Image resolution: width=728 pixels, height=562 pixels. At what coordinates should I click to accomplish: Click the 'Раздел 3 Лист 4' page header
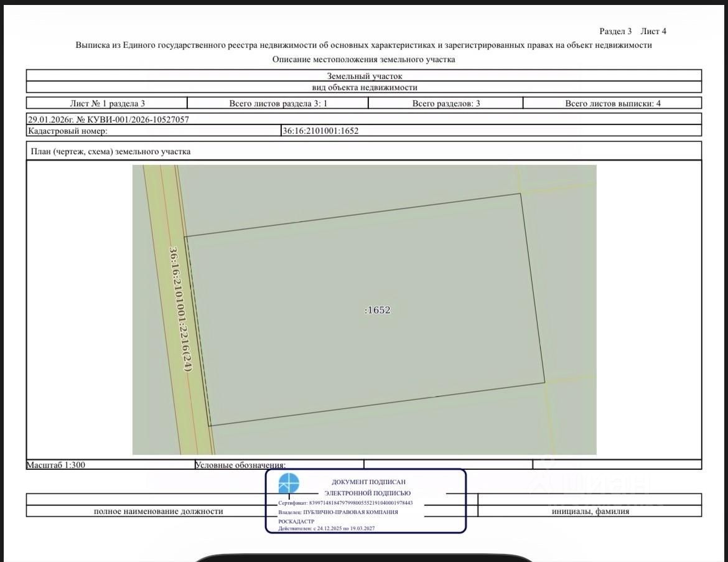(x=632, y=31)
